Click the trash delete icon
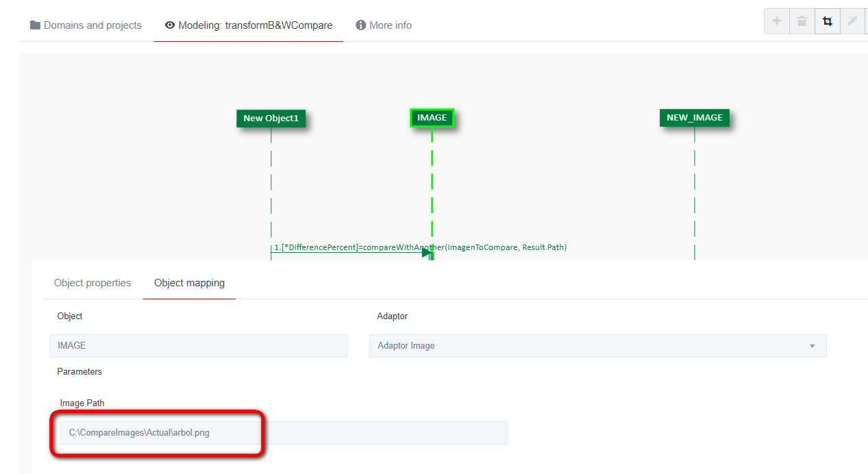 coord(802,21)
